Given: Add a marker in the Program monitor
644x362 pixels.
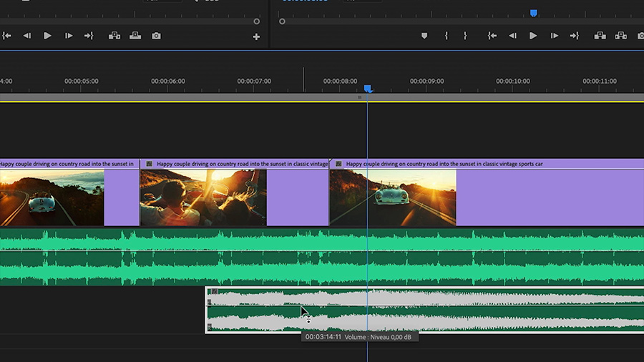Looking at the screenshot, I should (x=424, y=36).
